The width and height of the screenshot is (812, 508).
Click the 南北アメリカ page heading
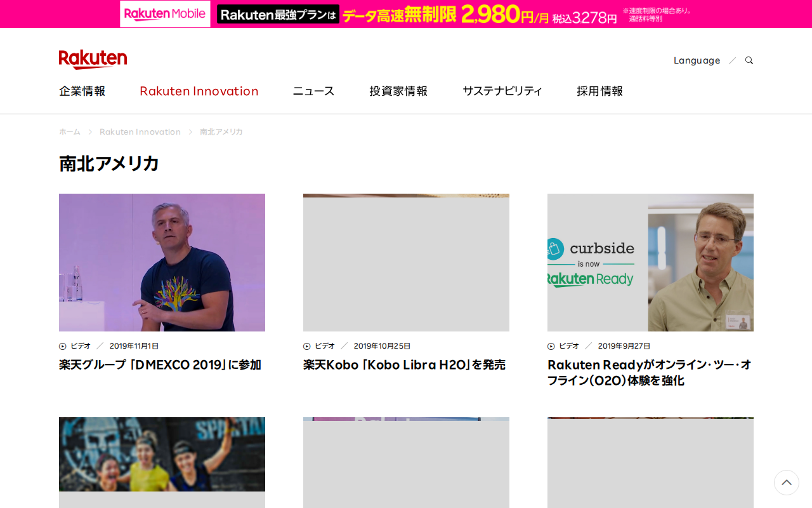pos(109,163)
